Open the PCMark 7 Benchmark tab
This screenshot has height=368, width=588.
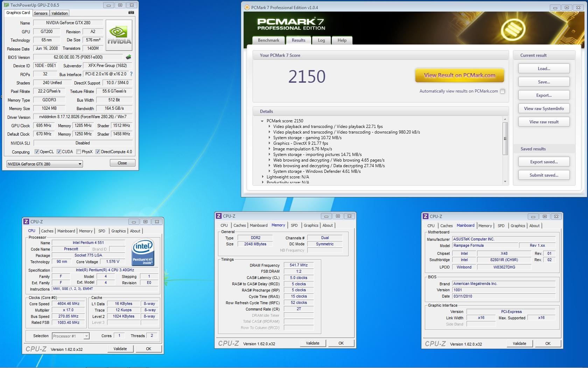click(268, 40)
